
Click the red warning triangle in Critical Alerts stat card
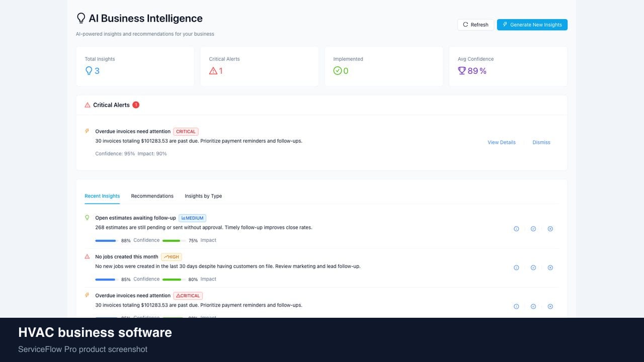(x=213, y=71)
